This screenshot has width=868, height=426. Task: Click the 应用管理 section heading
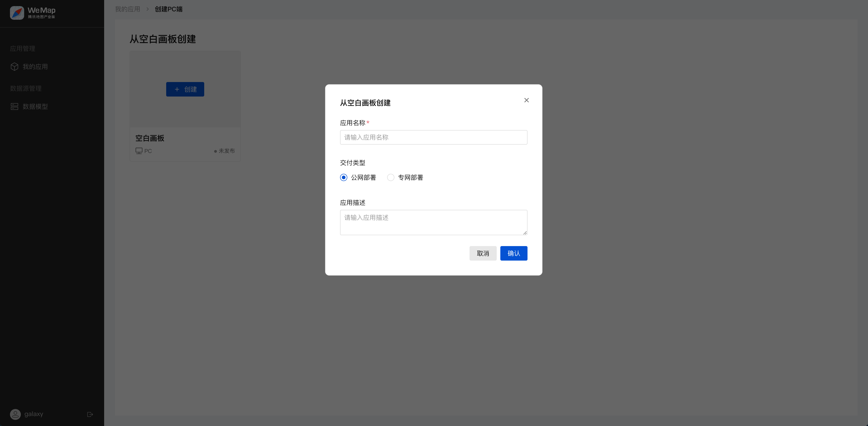tap(23, 48)
